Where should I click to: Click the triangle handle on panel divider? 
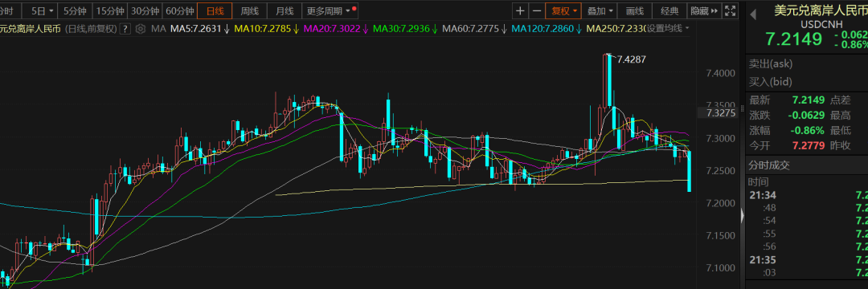click(x=743, y=215)
